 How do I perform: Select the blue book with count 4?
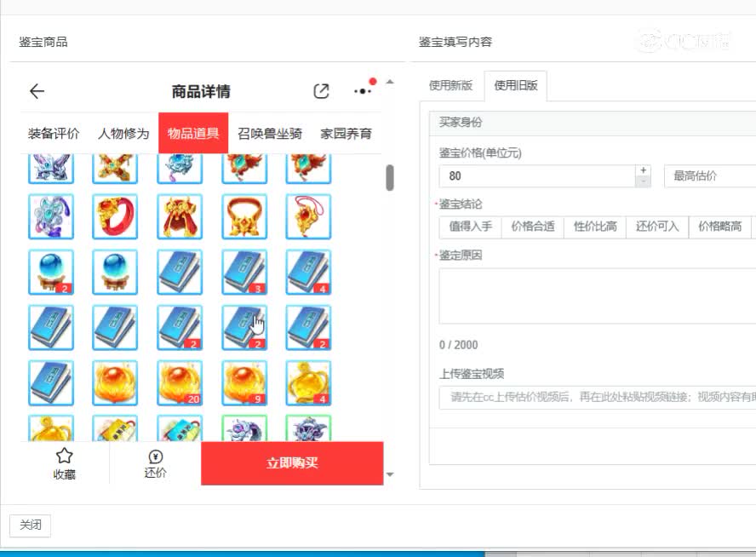click(308, 272)
